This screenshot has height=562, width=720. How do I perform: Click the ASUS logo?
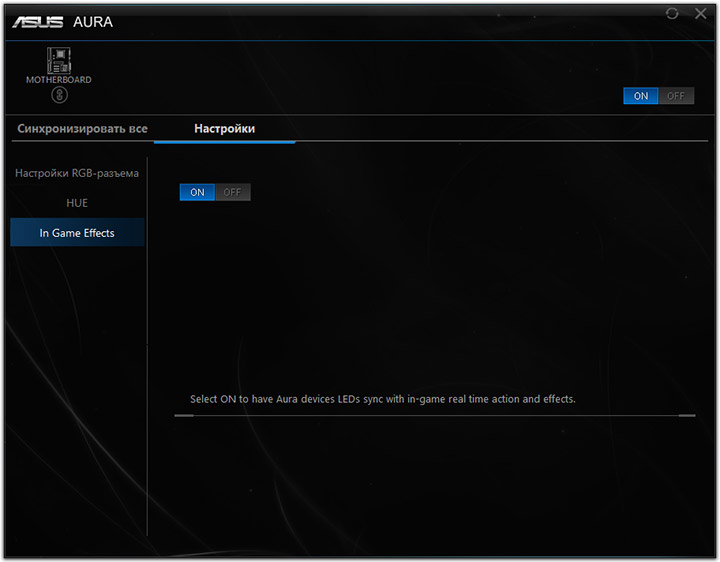(38, 22)
